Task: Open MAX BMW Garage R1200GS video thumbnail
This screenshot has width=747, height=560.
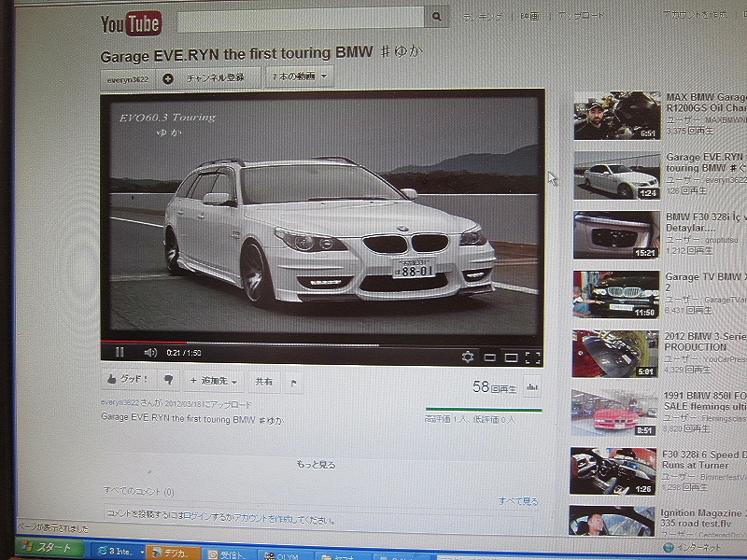Action: (617, 116)
